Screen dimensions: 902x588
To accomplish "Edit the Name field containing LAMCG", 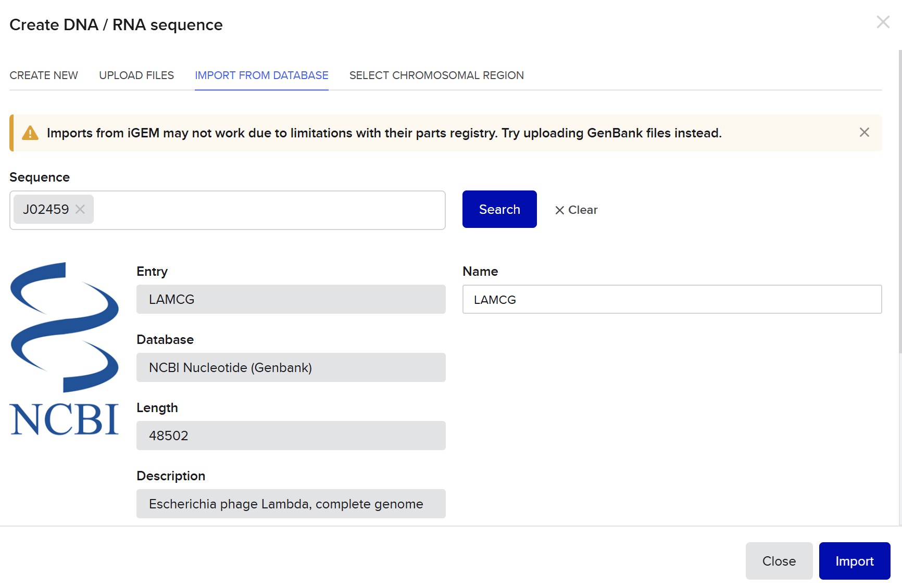I will click(672, 299).
